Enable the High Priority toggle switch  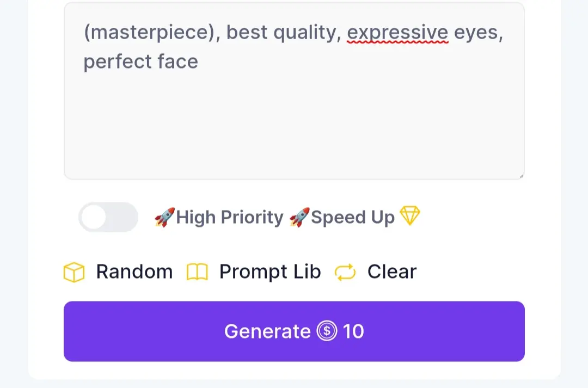108,217
